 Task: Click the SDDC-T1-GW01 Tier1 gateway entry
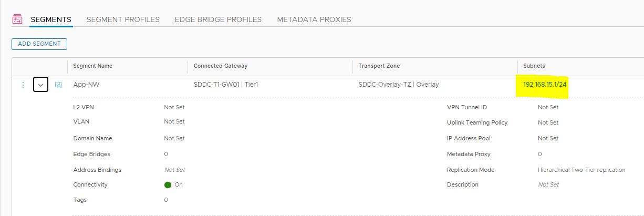click(225, 85)
